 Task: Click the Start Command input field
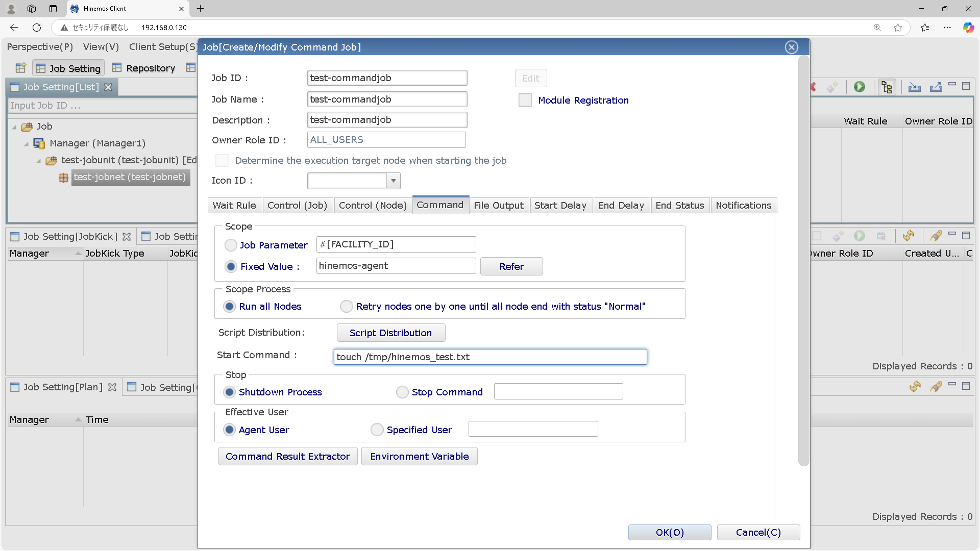tap(490, 357)
